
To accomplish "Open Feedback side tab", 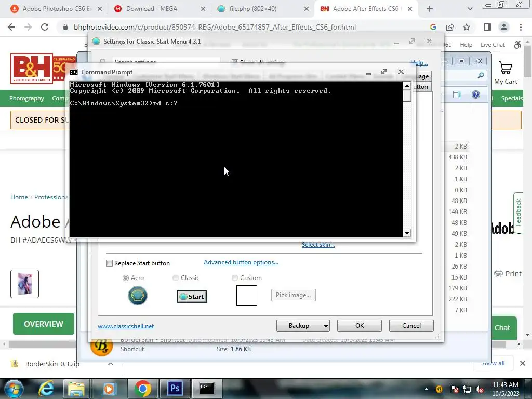I will click(518, 212).
